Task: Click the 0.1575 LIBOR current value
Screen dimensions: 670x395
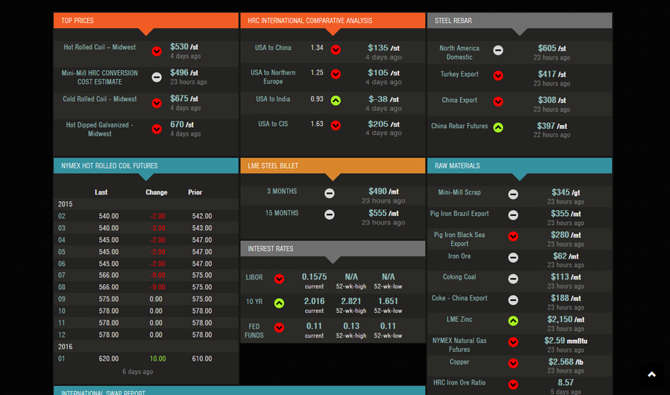Action: point(314,277)
